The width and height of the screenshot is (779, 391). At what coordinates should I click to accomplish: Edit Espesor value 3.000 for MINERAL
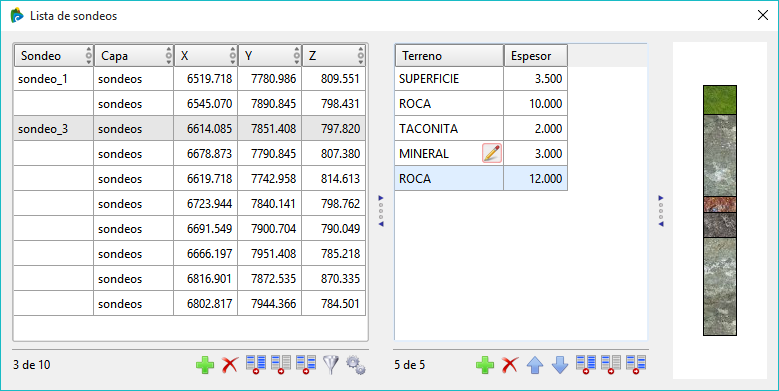tap(536, 154)
